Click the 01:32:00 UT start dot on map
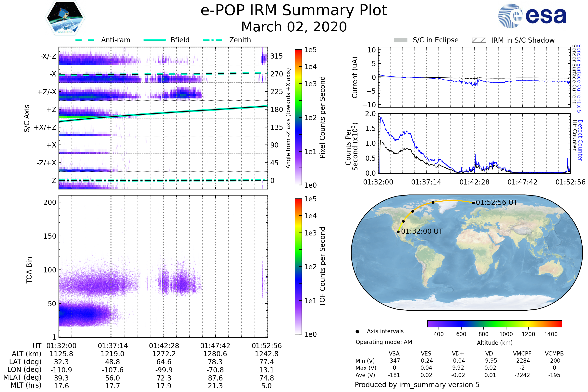The width and height of the screenshot is (588, 392). coord(398,232)
